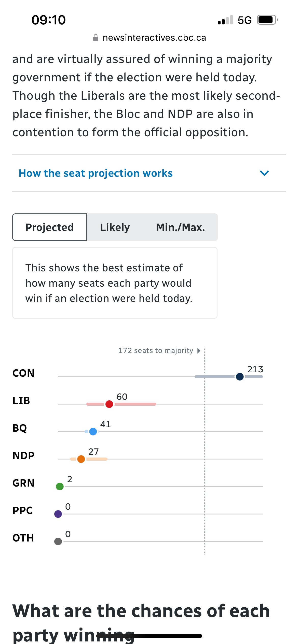Click the Green party seat marker

(60, 487)
